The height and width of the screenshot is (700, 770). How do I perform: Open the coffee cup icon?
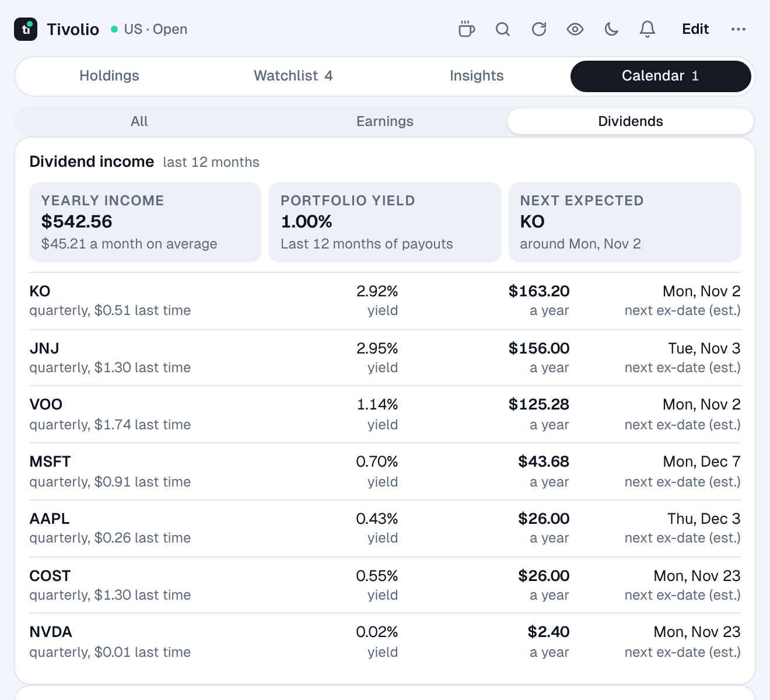tap(467, 29)
